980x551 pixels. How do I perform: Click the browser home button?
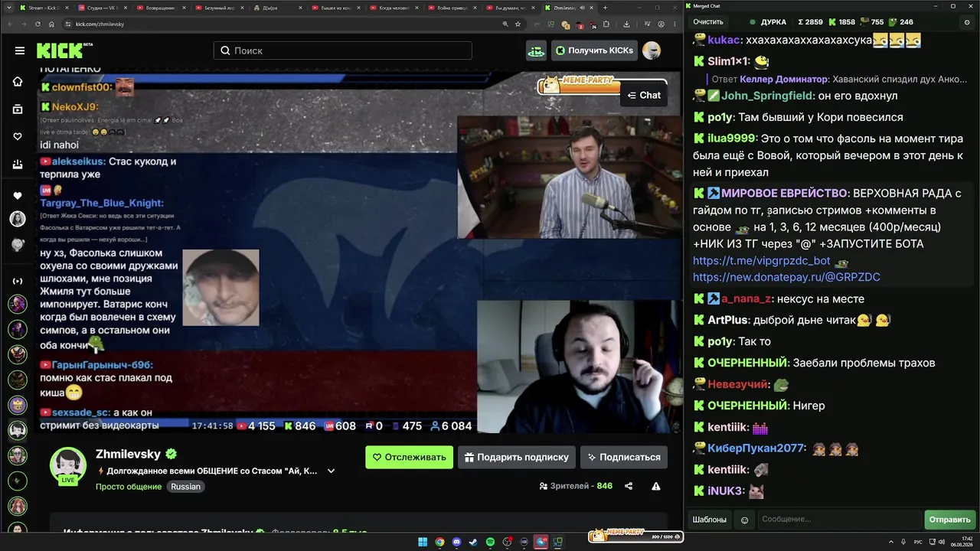tap(53, 24)
